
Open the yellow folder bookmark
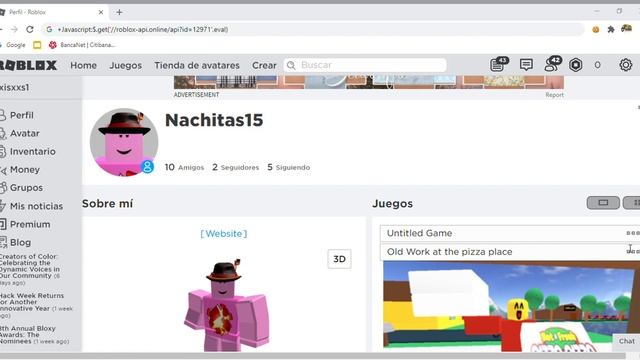coord(37,45)
